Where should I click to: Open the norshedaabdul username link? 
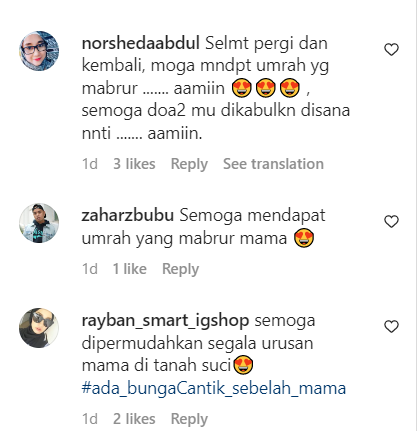tap(141, 43)
